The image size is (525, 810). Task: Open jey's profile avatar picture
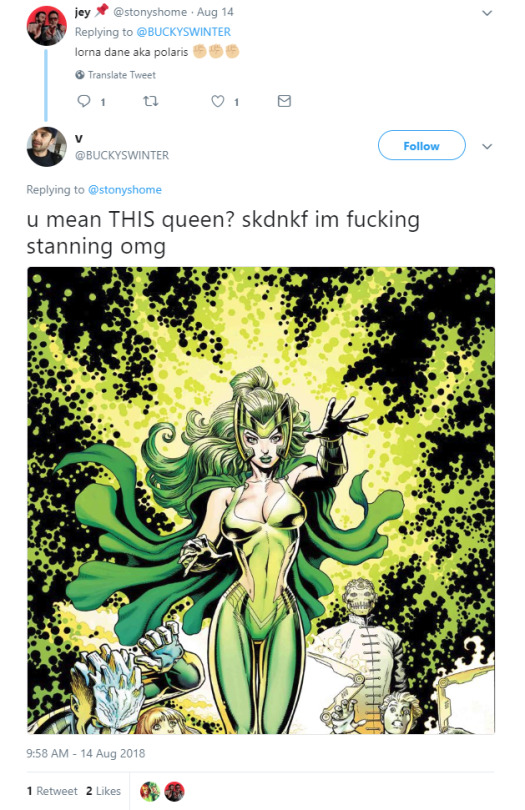click(x=47, y=26)
